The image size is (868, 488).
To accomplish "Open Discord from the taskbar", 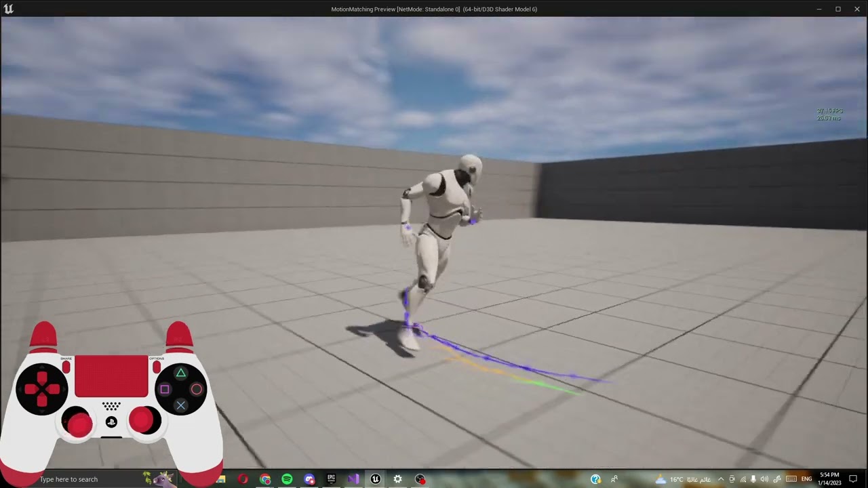I will pyautogui.click(x=309, y=479).
